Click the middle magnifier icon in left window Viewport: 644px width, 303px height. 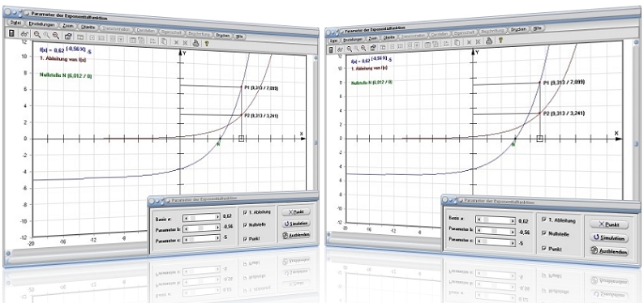click(x=46, y=35)
